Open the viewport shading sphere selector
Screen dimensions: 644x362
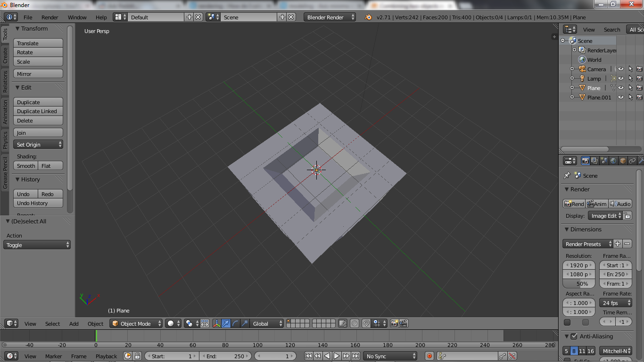point(173,323)
